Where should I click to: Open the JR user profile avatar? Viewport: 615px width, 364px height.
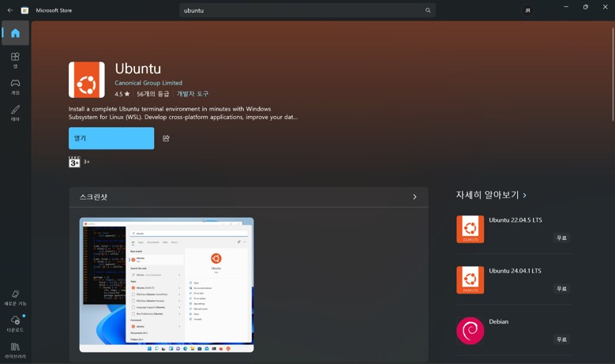pyautogui.click(x=527, y=10)
